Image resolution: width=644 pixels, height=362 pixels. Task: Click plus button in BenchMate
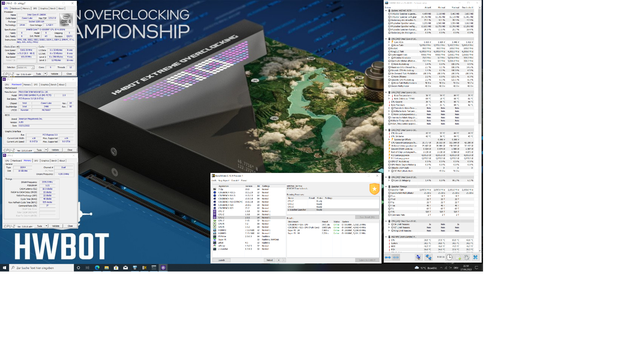[279, 260]
